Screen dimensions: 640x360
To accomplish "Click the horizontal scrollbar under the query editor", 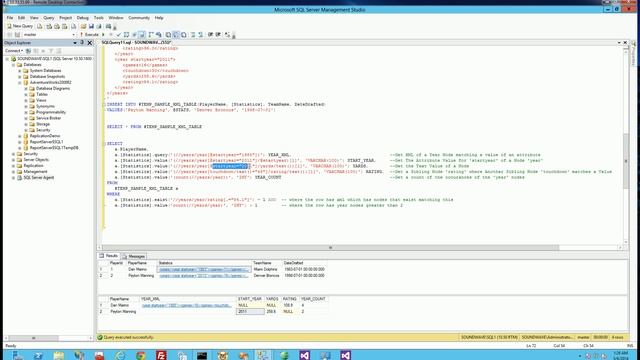I will pos(330,247).
